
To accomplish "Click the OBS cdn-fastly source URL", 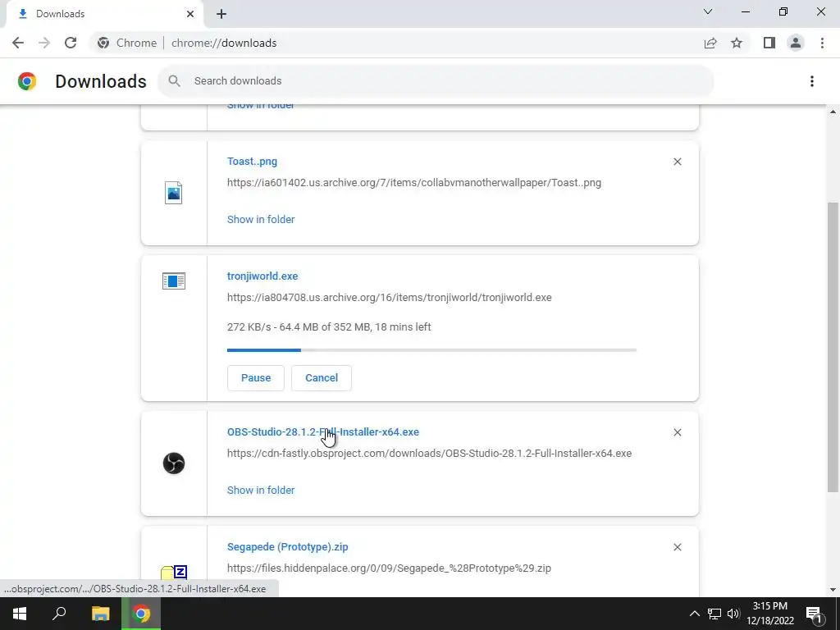I will [429, 454].
